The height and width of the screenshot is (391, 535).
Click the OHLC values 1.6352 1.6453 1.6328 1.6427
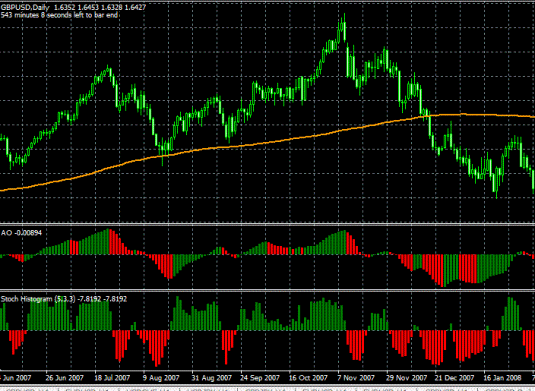tap(100, 7)
